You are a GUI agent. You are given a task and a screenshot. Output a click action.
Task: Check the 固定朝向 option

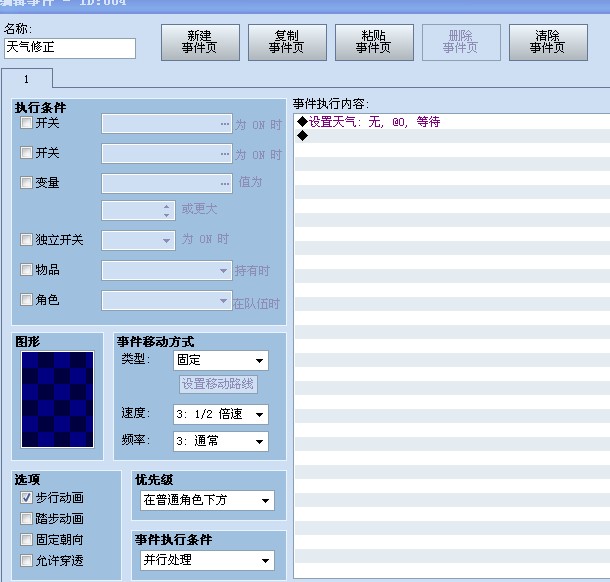pos(26,540)
